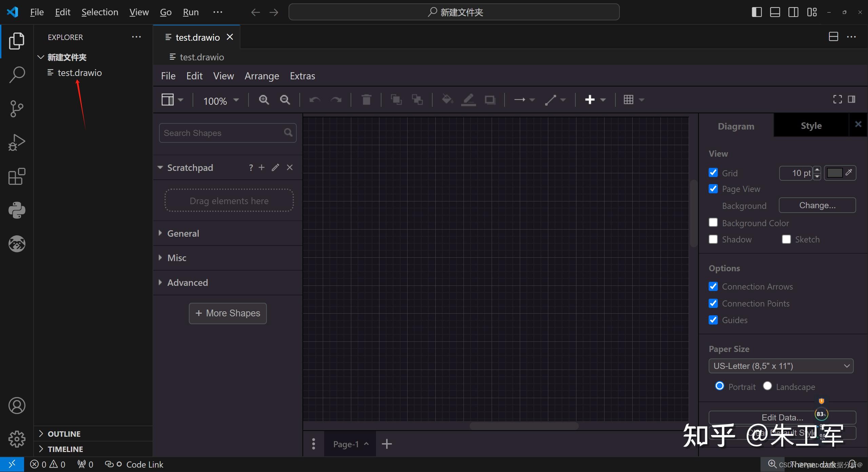
Task: Disable the Connection Arrows option
Action: pyautogui.click(x=713, y=286)
